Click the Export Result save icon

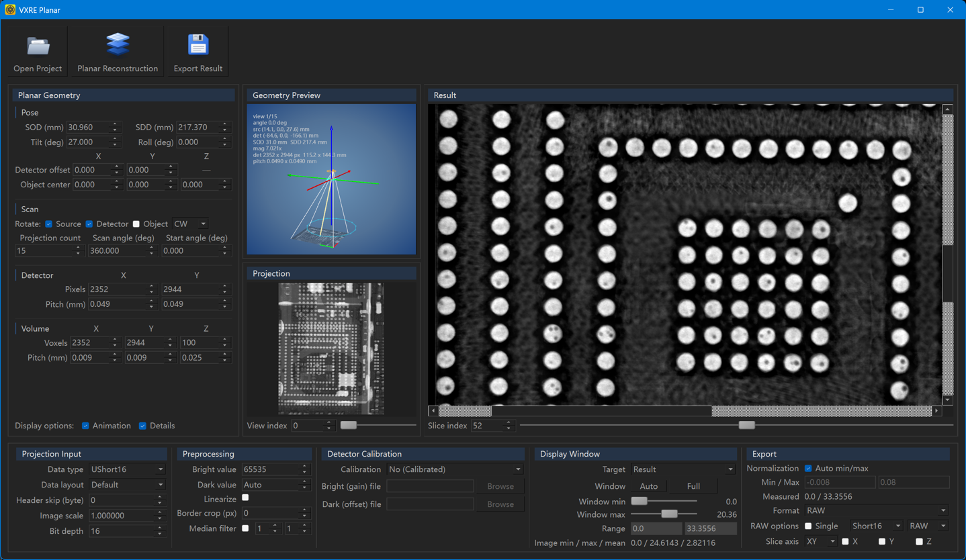pyautogui.click(x=198, y=45)
